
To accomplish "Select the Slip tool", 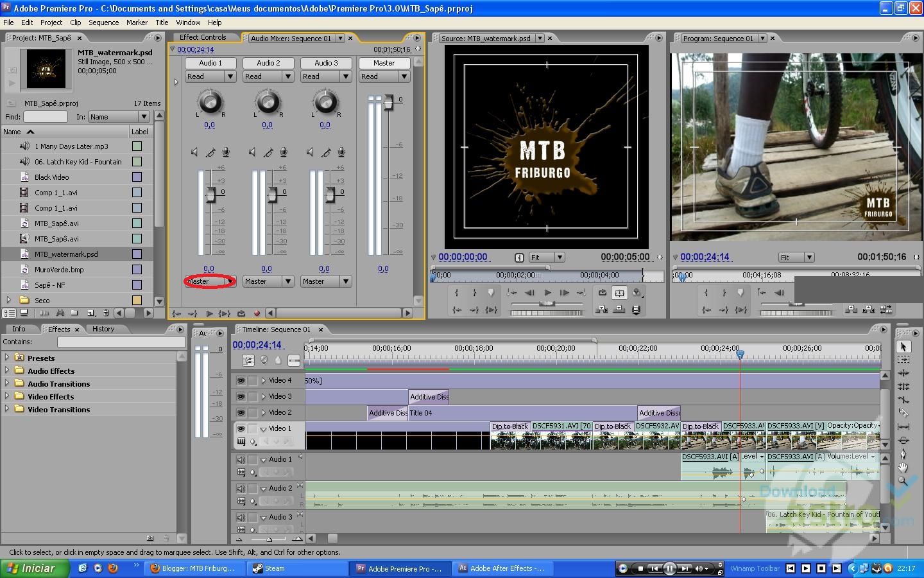I will coord(903,426).
